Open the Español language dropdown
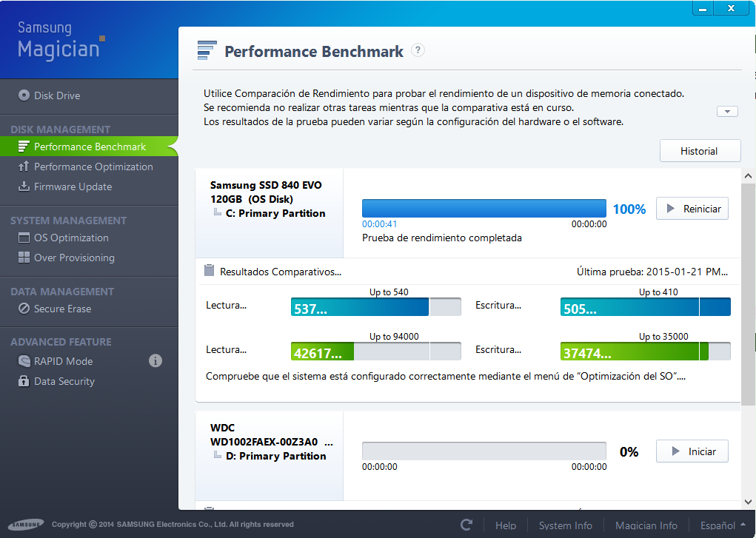The height and width of the screenshot is (538, 756). tap(723, 525)
